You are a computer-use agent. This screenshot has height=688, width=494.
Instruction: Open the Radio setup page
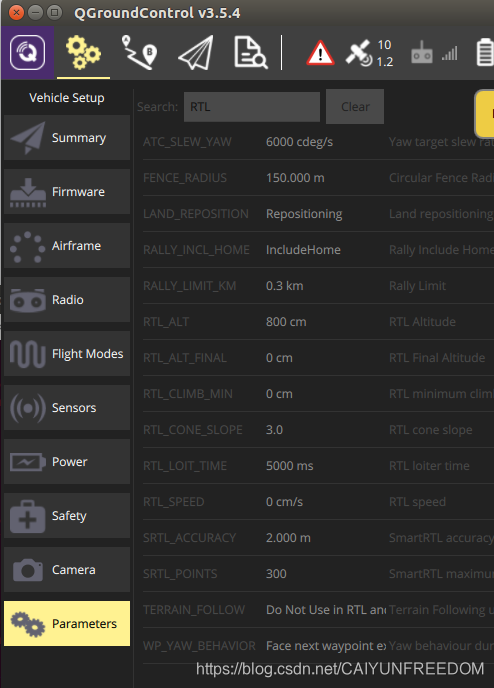point(67,300)
